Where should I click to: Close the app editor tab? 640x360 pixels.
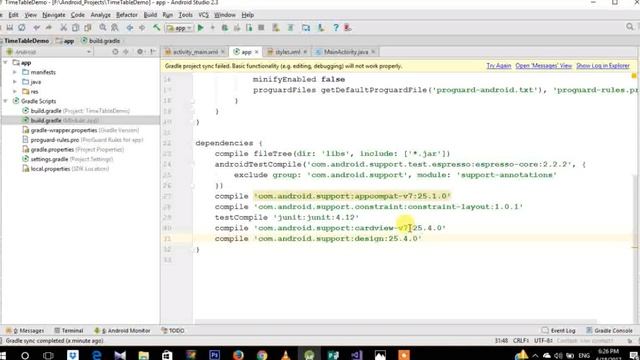point(256,52)
